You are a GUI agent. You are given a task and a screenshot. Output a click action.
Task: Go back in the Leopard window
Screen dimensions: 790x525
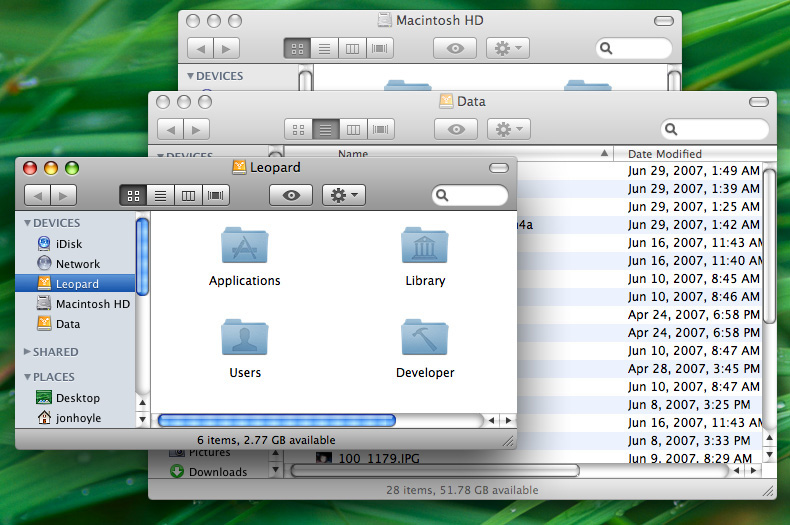(x=37, y=195)
